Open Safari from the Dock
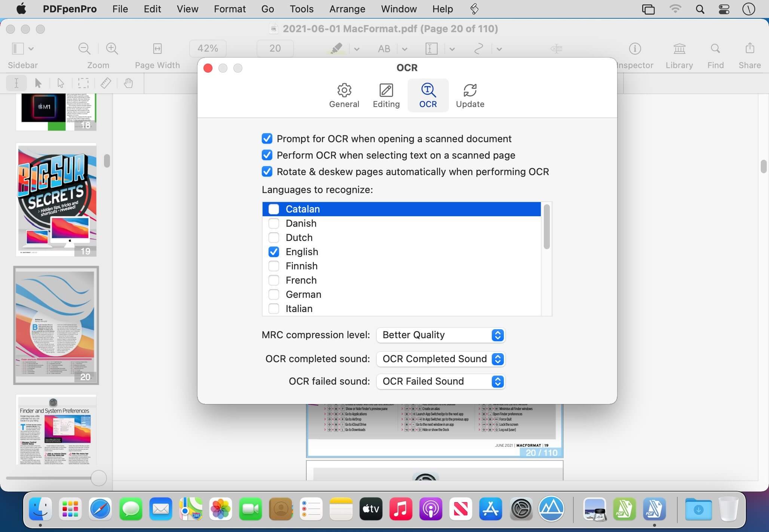Viewport: 769px width, 532px height. [x=101, y=509]
